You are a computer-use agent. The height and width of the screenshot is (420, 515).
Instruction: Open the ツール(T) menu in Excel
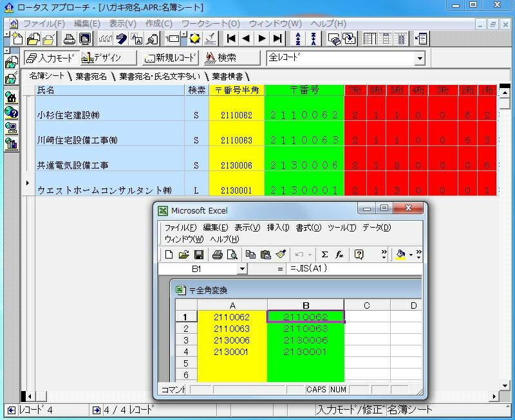point(342,228)
